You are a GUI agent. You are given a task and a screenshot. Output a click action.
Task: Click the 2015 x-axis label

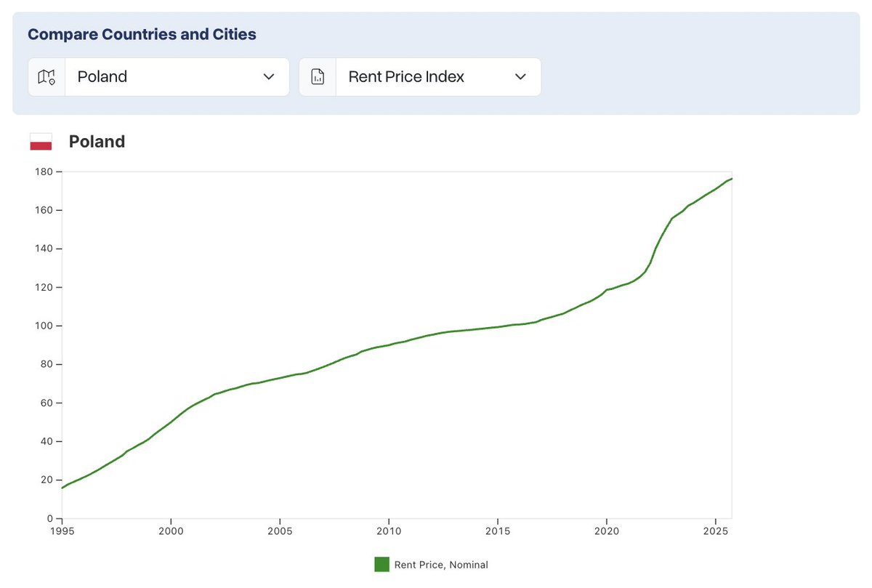pos(498,531)
